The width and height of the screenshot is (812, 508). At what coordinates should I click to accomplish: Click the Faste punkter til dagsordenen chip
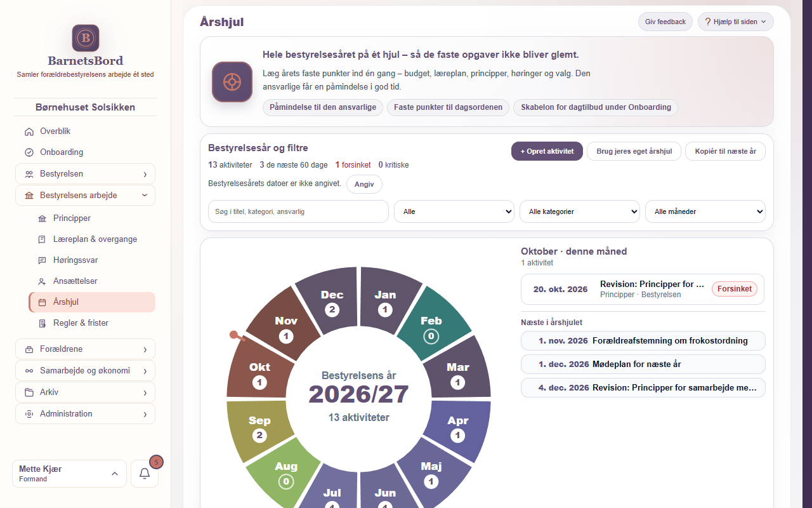tap(449, 107)
